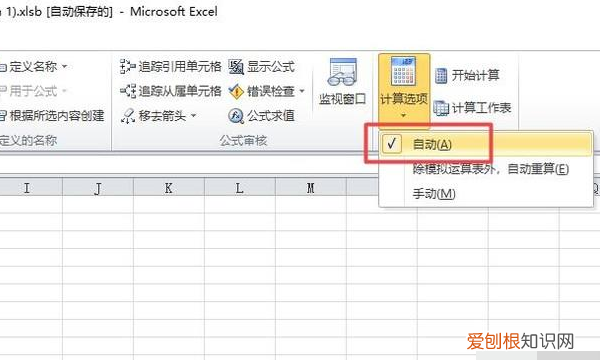Toggle Show Formulas (显示公式) icon
600x360 pixels.
236,67
